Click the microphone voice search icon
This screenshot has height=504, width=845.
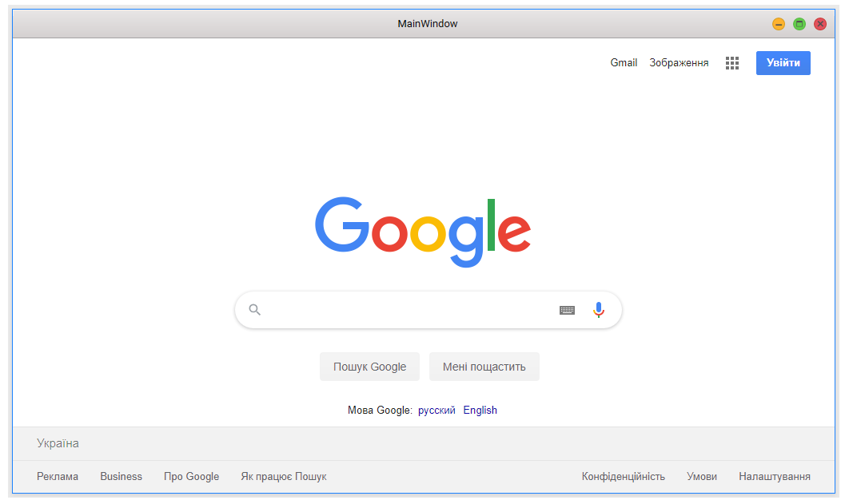(x=598, y=310)
